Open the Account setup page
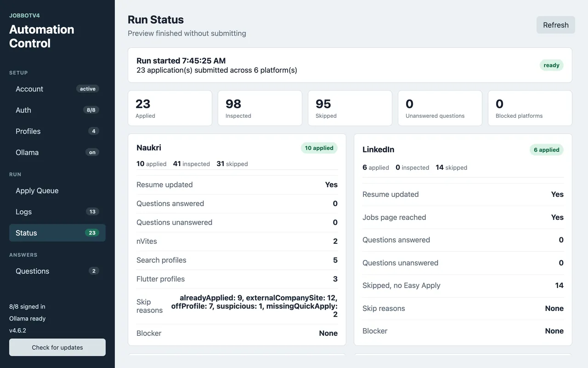The height and width of the screenshot is (368, 588). point(57,89)
